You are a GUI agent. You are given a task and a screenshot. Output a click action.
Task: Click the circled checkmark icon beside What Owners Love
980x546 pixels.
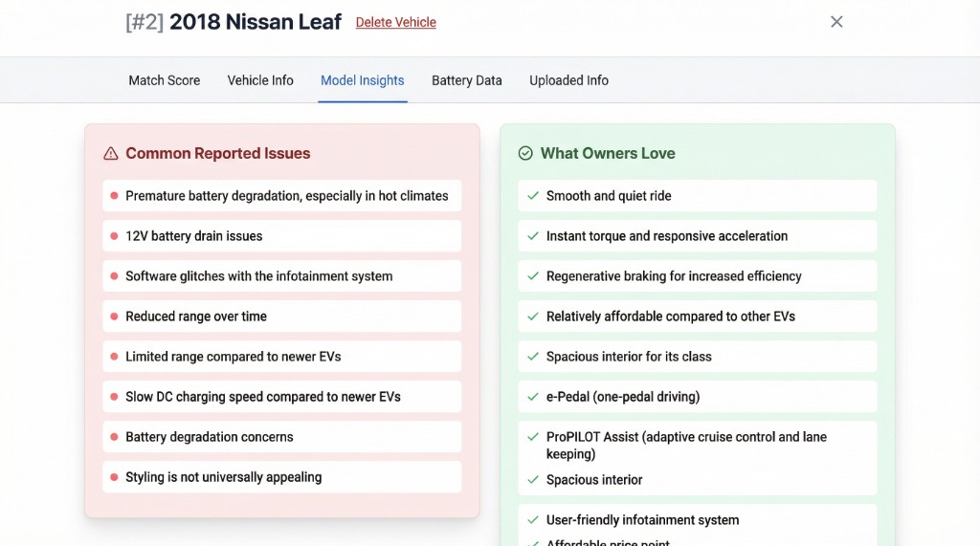(525, 153)
